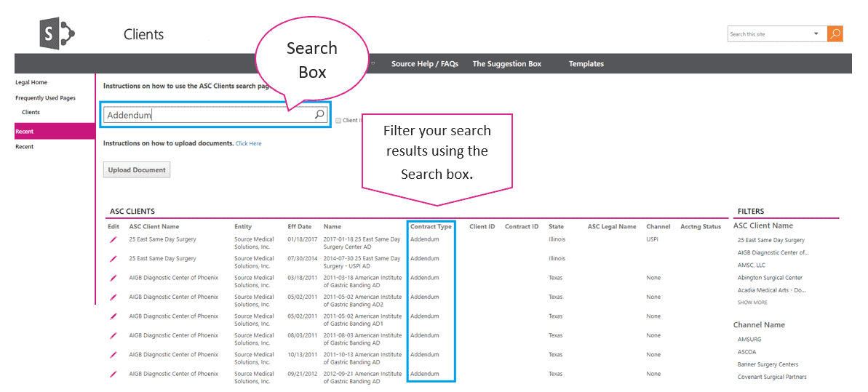Screen dimensions: 868x392
Task: Click the Eff Date column header
Action: click(300, 226)
